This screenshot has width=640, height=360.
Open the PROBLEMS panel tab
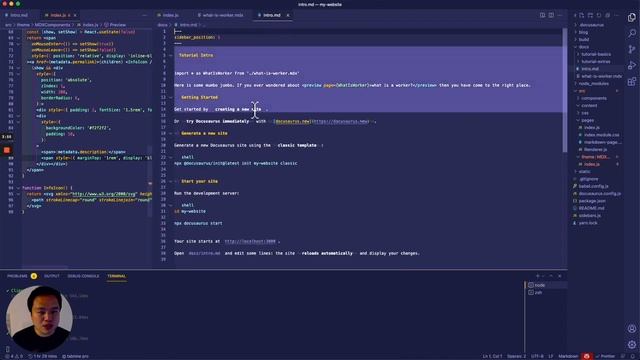point(17,276)
